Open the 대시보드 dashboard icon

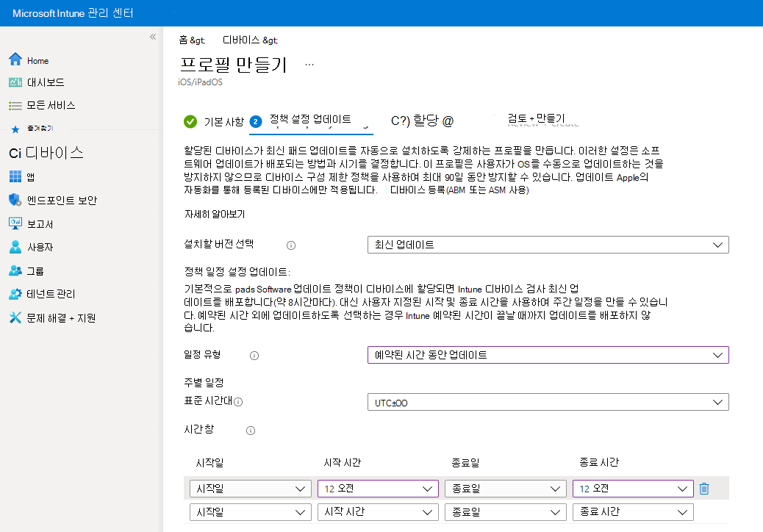click(x=15, y=82)
